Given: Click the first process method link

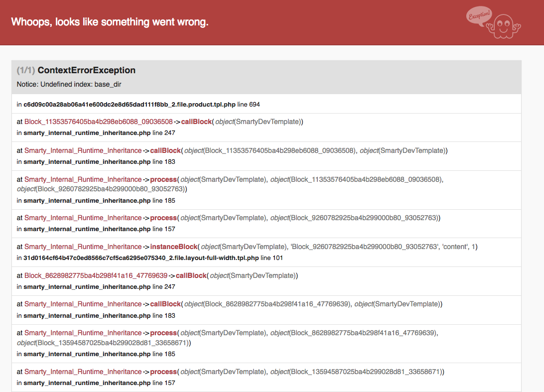Looking at the screenshot, I should coord(163,179).
